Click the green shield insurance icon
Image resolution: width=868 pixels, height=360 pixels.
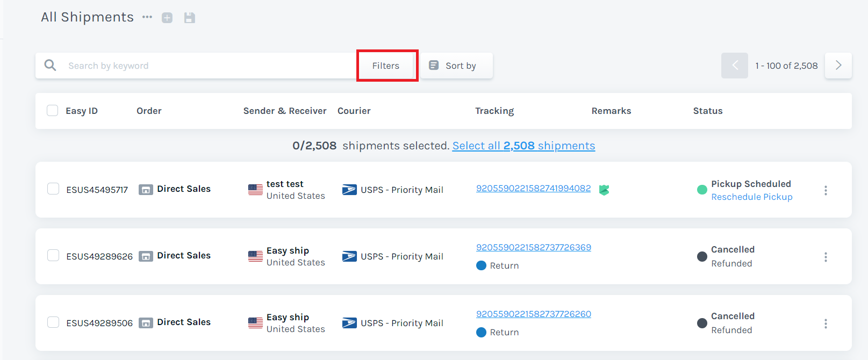click(x=604, y=190)
